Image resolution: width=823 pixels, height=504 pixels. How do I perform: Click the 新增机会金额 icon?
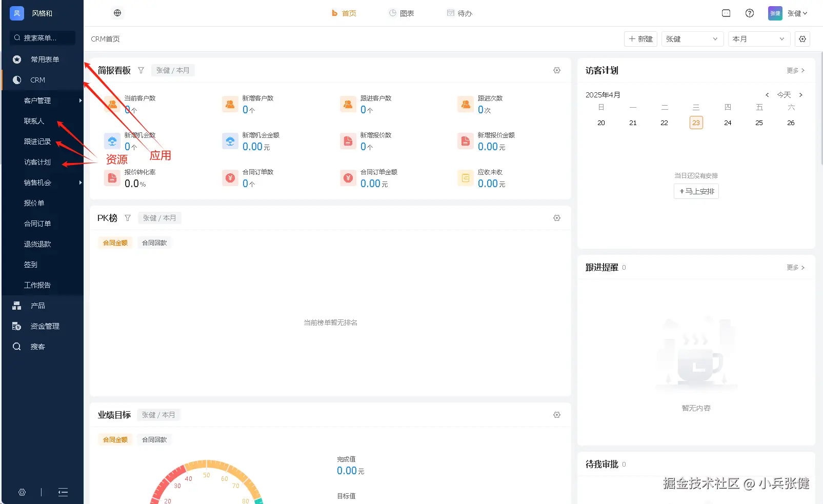(230, 141)
